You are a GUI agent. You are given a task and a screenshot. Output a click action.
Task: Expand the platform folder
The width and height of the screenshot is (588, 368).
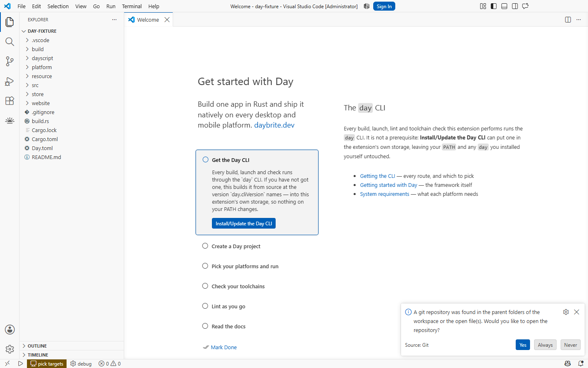pyautogui.click(x=71, y=67)
